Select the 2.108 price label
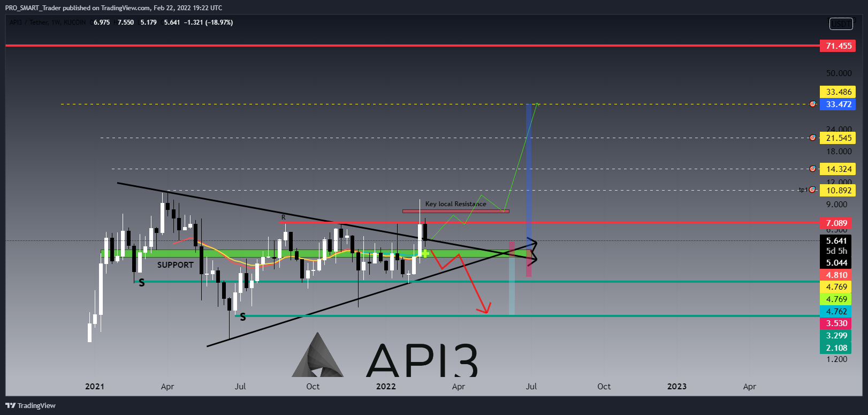The image size is (868, 415). (x=836, y=348)
